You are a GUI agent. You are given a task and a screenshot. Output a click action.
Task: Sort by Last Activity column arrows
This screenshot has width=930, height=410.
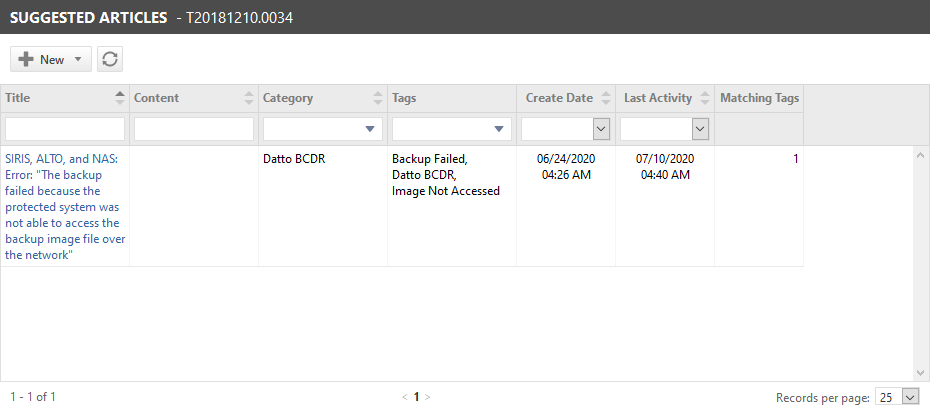coord(705,98)
